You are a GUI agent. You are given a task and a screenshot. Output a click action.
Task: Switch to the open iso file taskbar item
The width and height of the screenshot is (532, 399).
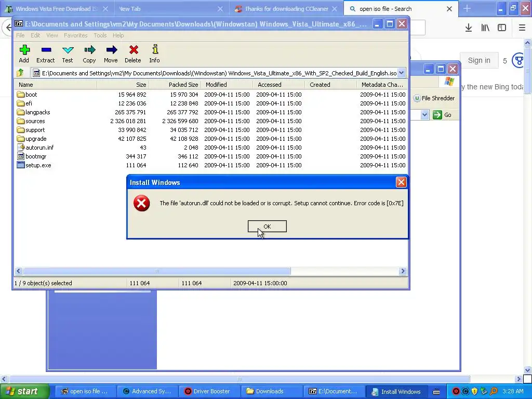coord(85,391)
